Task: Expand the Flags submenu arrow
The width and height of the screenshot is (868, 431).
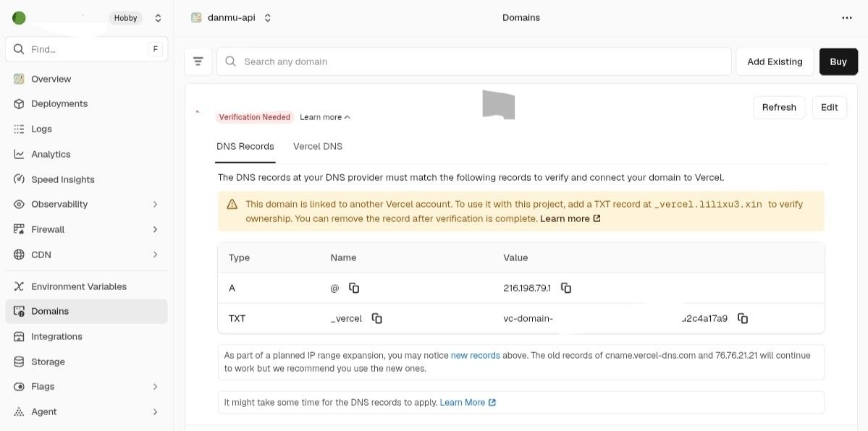Action: click(x=155, y=387)
